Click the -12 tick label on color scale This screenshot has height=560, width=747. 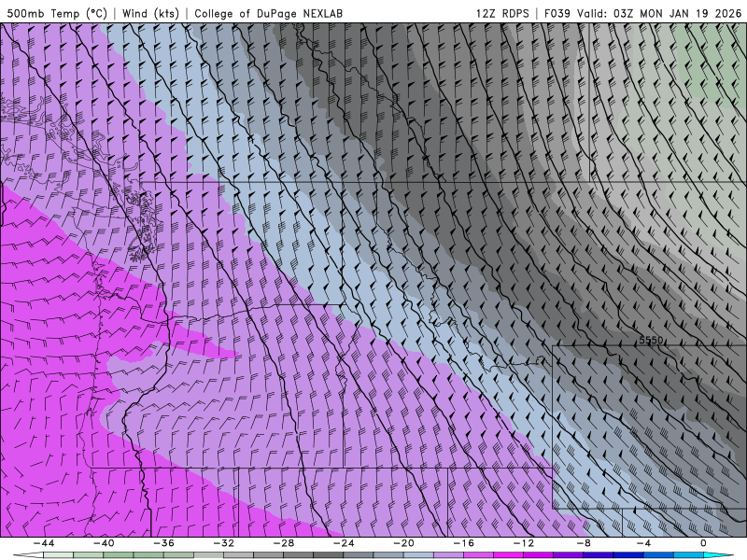coord(524,543)
